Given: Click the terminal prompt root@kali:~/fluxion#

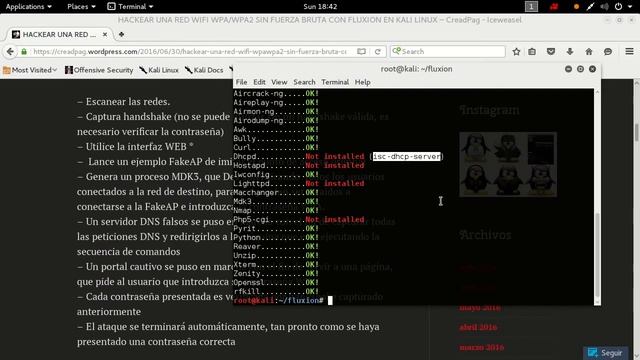Looking at the screenshot, I should (278, 300).
